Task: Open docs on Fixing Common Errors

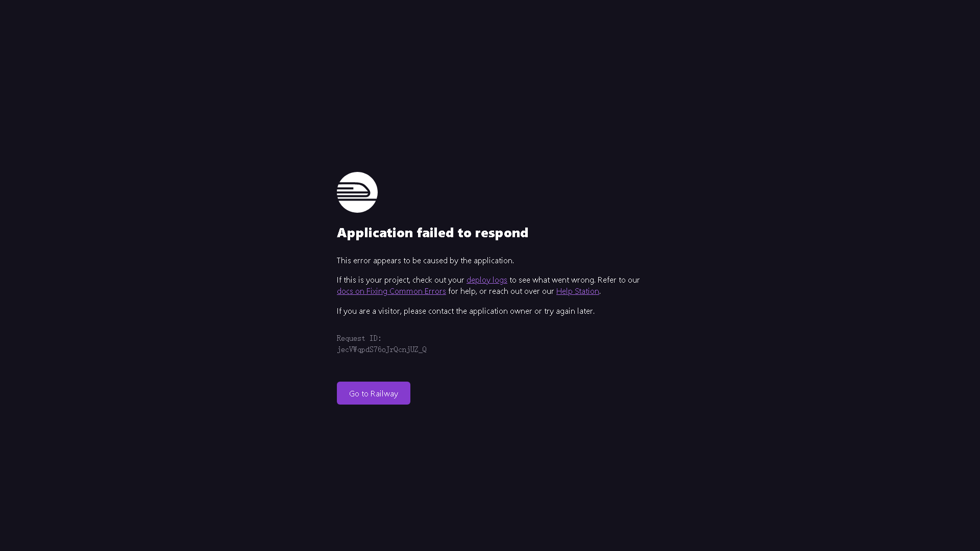Action: (x=391, y=291)
